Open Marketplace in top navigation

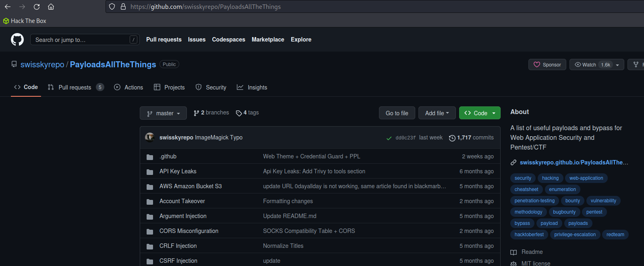[x=268, y=39]
